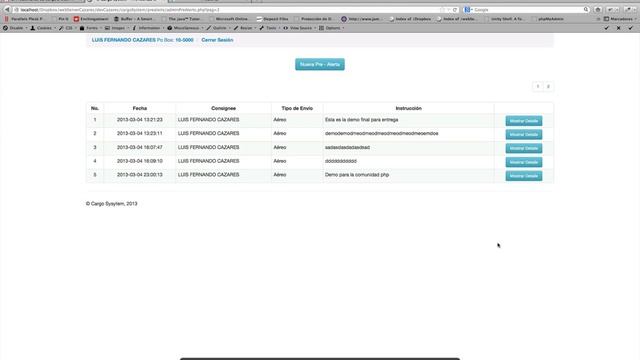
Task: Click the Nueva Pre - Alerta button
Action: [x=320, y=64]
